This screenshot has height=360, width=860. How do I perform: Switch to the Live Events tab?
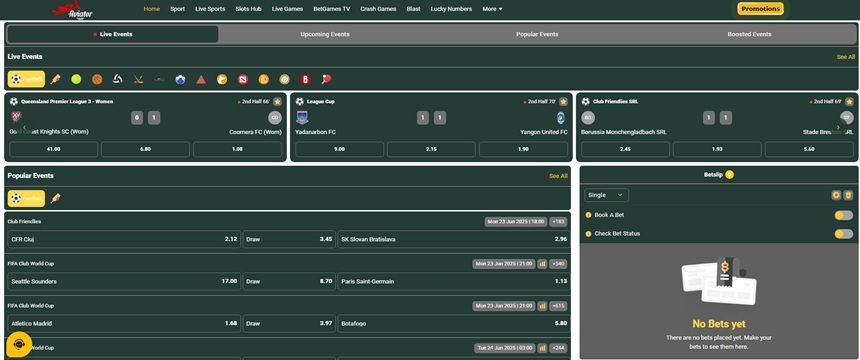[112, 34]
